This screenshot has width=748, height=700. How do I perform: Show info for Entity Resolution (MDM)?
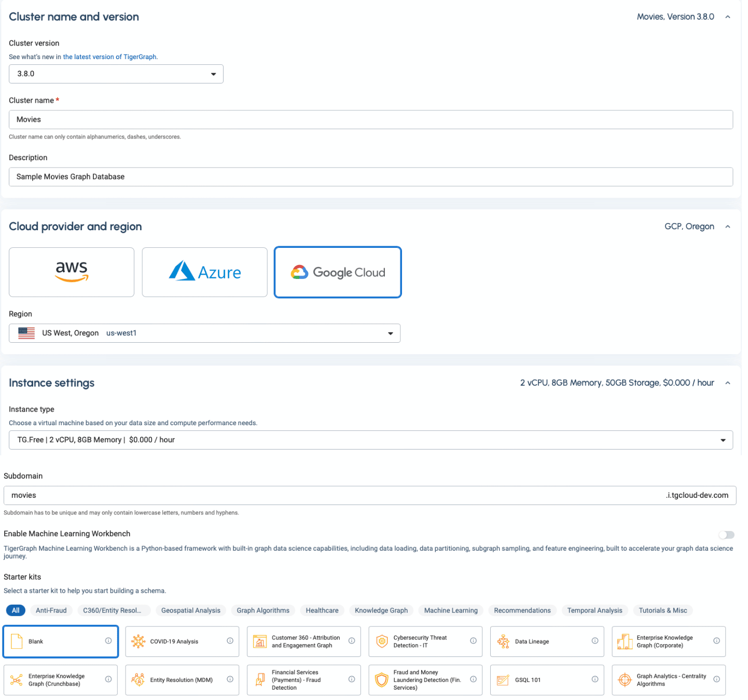point(230,679)
